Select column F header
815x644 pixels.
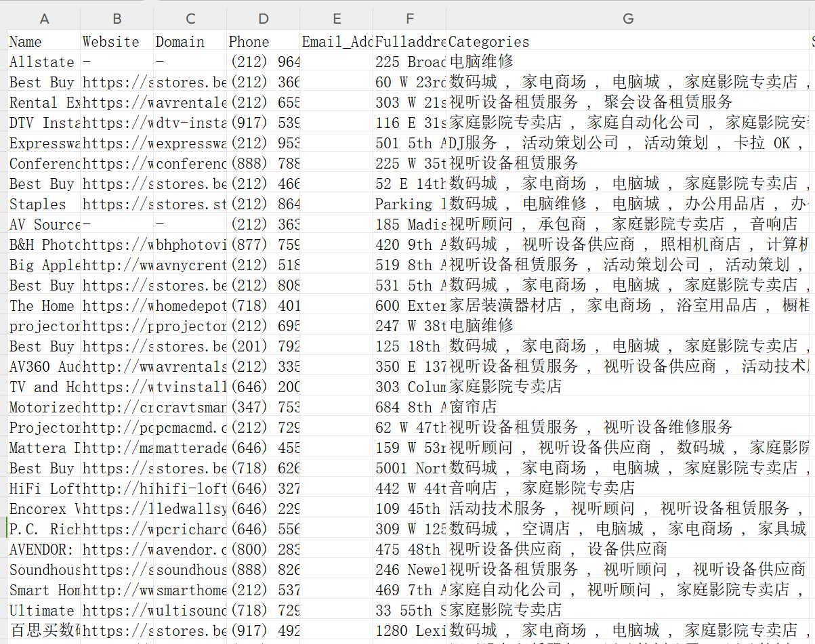click(x=410, y=19)
